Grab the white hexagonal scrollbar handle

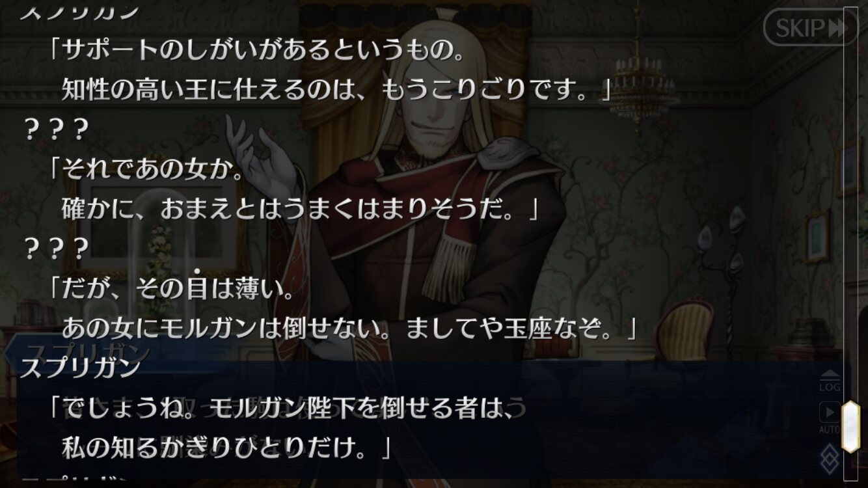[x=851, y=427]
